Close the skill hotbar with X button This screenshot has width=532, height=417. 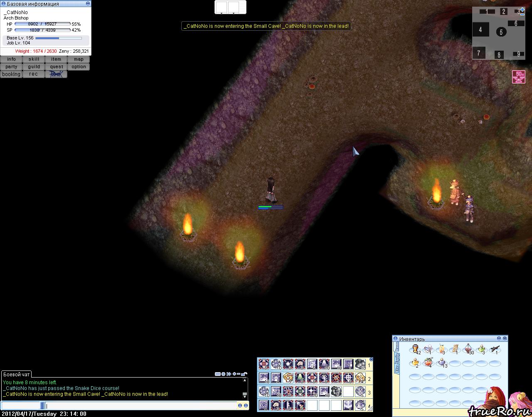(x=371, y=360)
